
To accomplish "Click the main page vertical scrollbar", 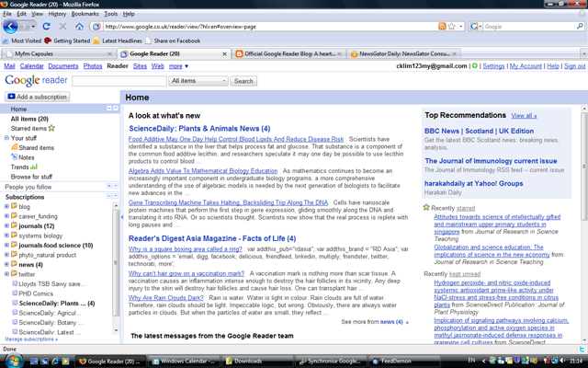I will [x=584, y=166].
